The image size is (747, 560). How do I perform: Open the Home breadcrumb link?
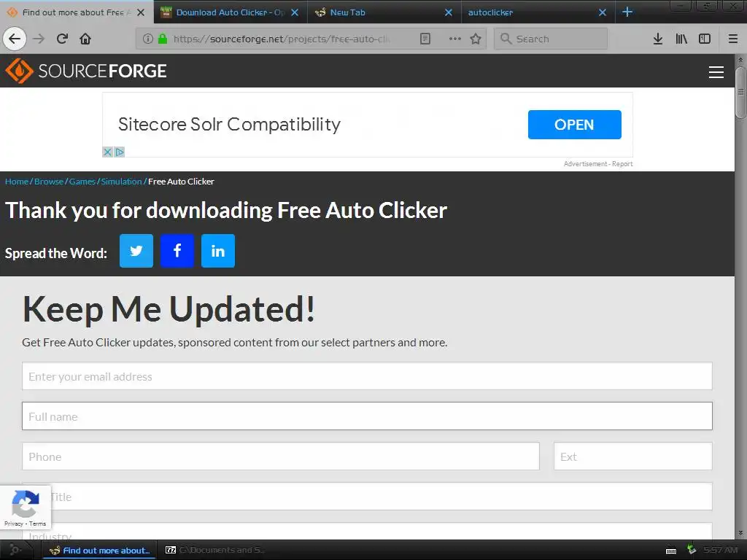17,182
